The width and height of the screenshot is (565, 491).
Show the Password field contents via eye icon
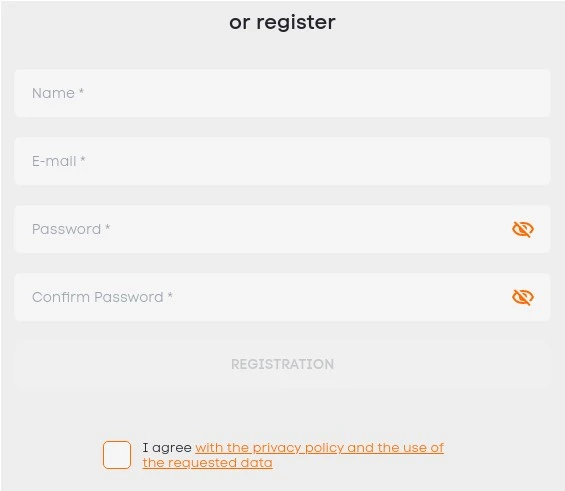[523, 229]
